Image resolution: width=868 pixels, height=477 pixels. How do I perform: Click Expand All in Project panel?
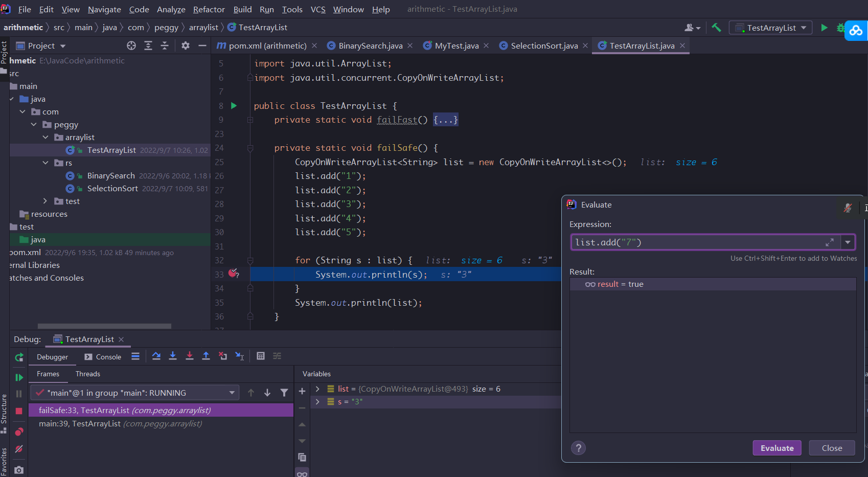(x=148, y=46)
